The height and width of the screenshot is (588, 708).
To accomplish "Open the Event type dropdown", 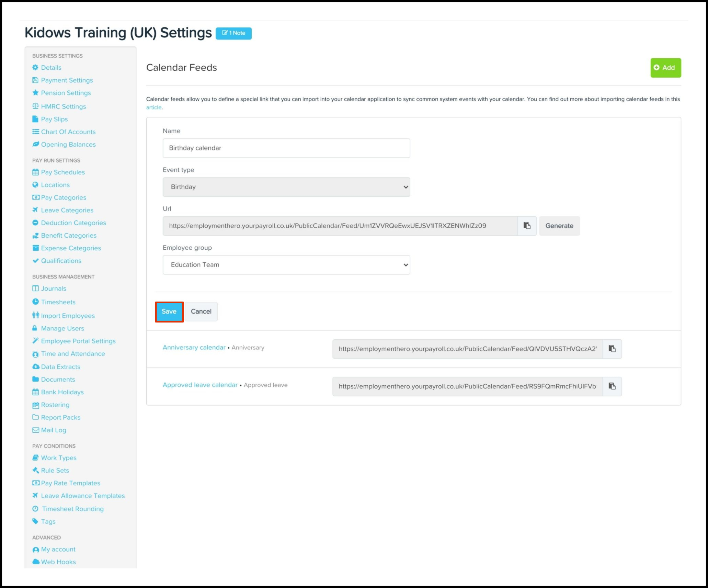I will coord(286,187).
